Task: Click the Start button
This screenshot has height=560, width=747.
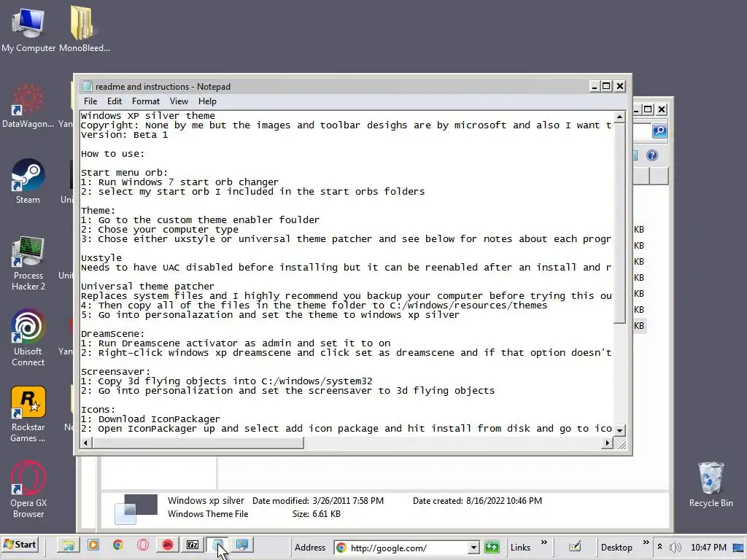Action: click(x=20, y=545)
